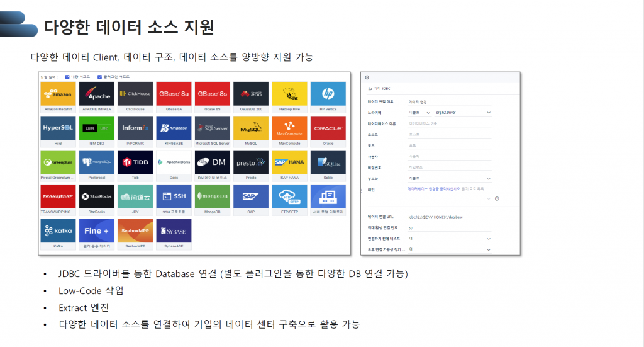644x347 pixels.
Task: Click the gear icon above JDBC form
Action: (366, 77)
